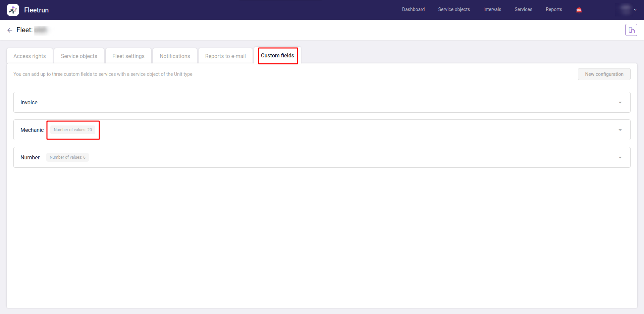Navigate to Intervals in top menu
This screenshot has width=644, height=314.
(x=492, y=9)
